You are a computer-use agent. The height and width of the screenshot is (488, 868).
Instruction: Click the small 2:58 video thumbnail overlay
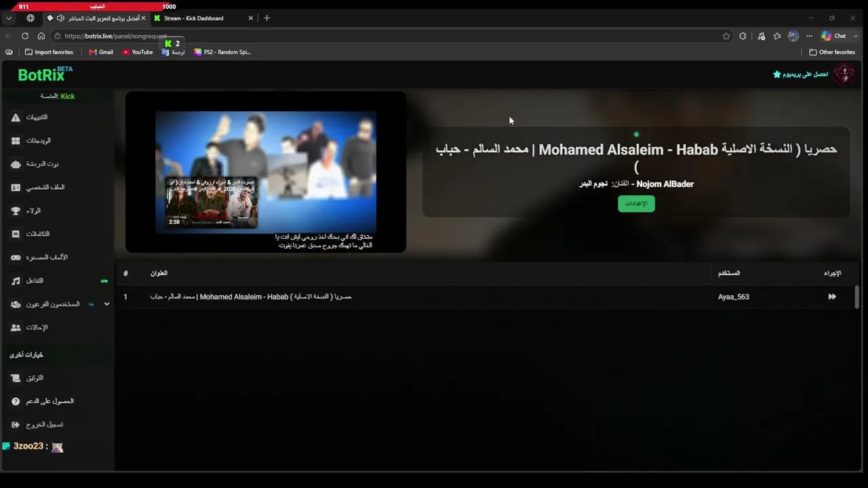[212, 202]
